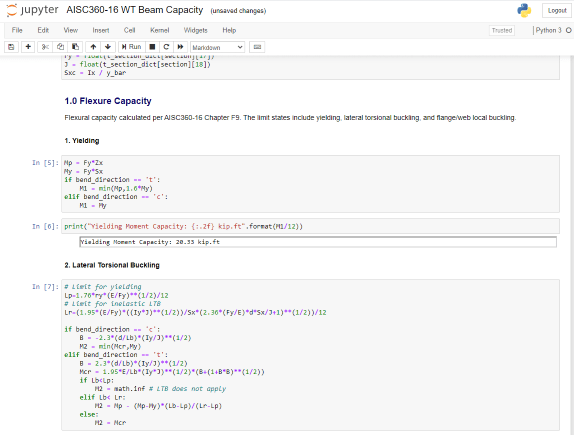The height and width of the screenshot is (435, 574).
Task: Open the Edit menu
Action: (x=43, y=30)
